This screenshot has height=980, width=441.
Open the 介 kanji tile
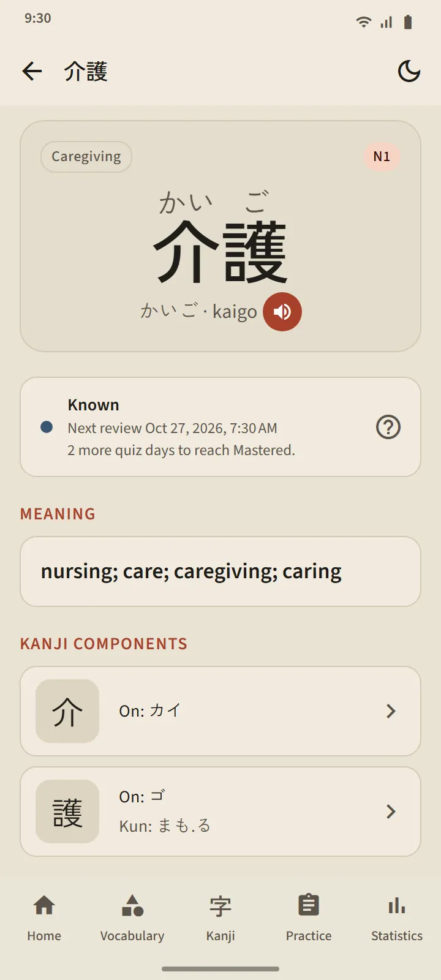67,711
